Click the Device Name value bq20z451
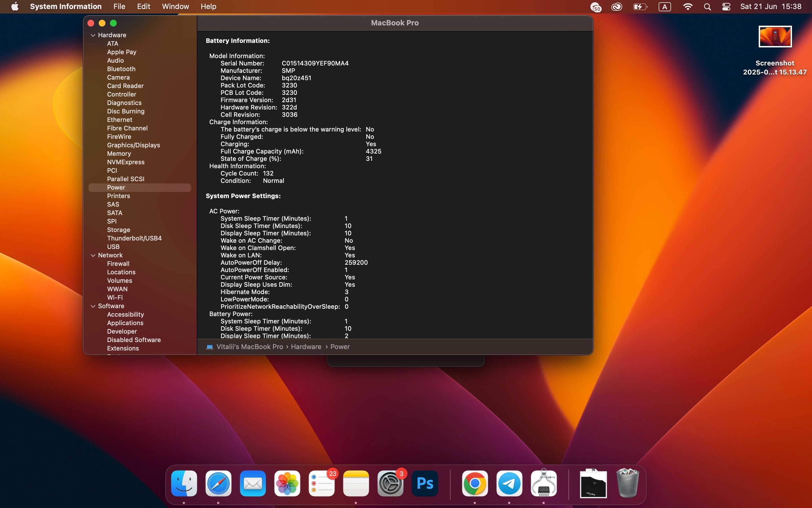Viewport: 812px width, 508px height. point(296,78)
